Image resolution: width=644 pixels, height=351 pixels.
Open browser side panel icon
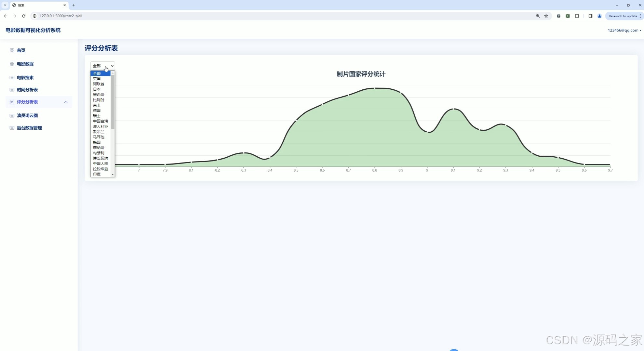pyautogui.click(x=590, y=16)
